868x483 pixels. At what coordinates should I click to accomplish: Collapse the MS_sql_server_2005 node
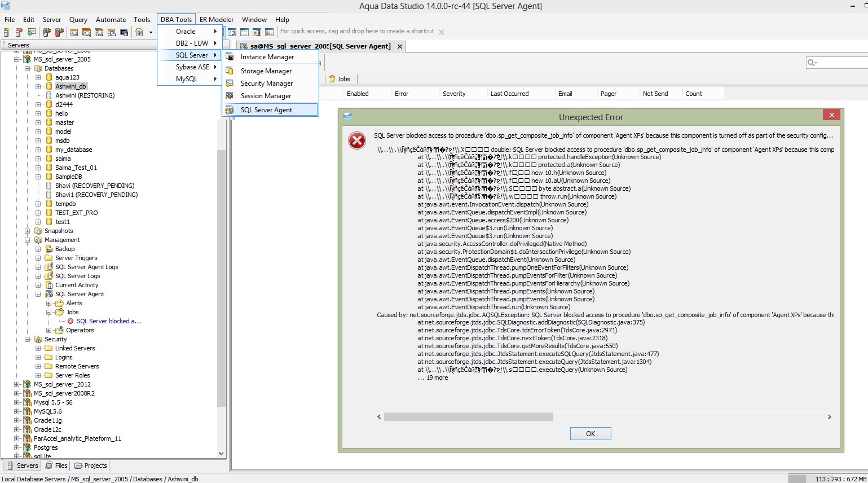click(x=17, y=59)
